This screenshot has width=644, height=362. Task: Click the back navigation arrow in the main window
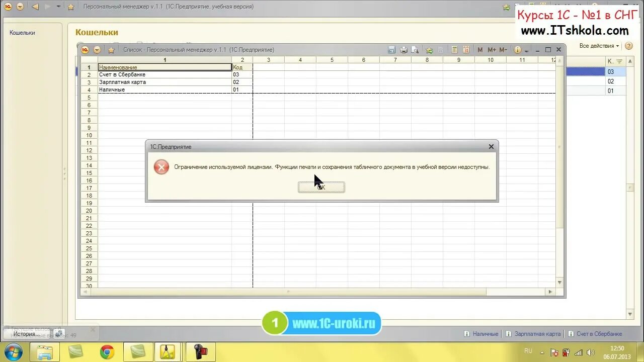click(35, 7)
